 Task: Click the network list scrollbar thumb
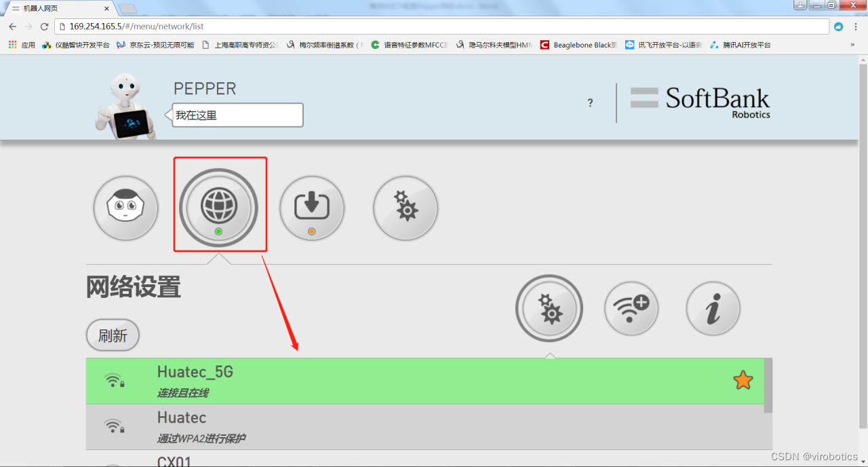click(x=768, y=385)
